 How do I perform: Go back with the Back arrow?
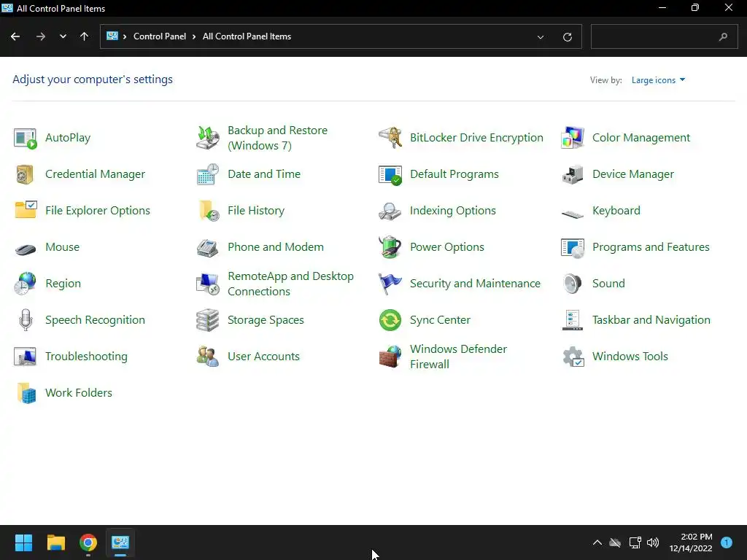point(15,36)
